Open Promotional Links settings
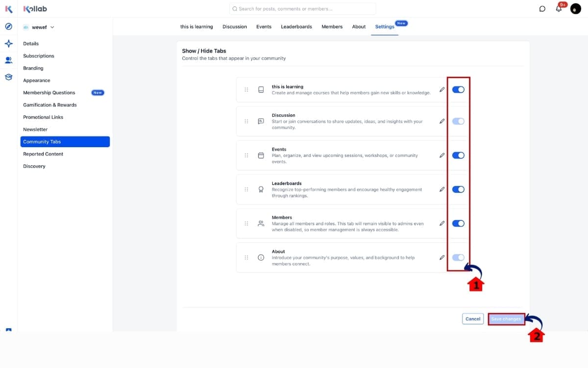The image size is (588, 368). point(65,117)
